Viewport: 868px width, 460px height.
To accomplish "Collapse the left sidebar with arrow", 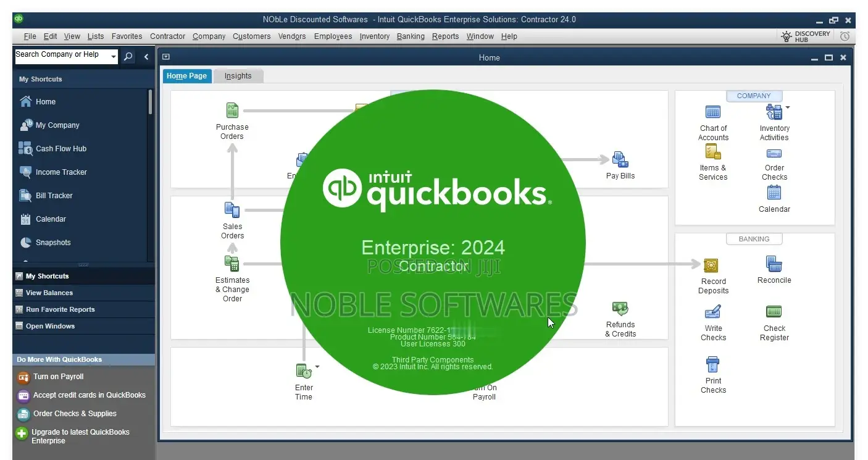I will coord(146,57).
